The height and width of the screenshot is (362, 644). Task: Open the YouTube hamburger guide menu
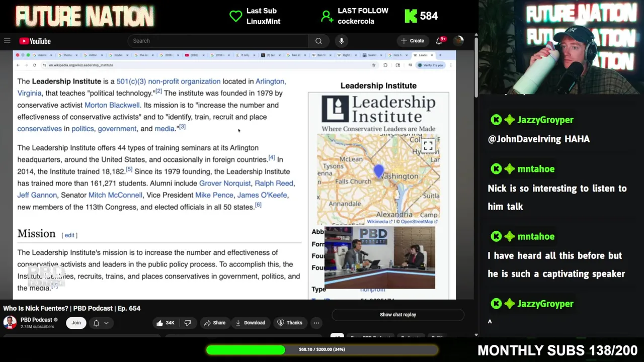point(7,41)
